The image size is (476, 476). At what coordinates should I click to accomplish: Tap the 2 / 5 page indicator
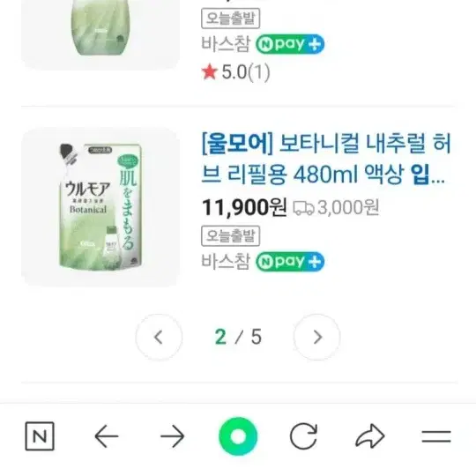click(x=238, y=337)
